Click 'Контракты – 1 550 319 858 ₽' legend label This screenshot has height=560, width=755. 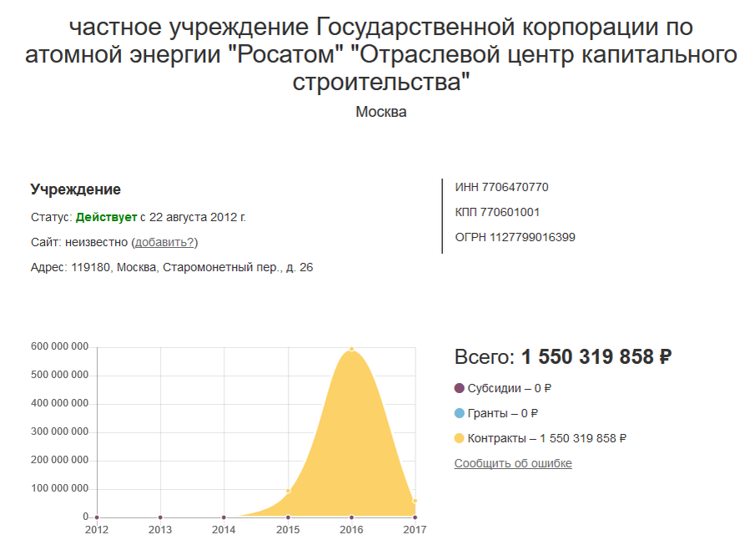point(547,438)
